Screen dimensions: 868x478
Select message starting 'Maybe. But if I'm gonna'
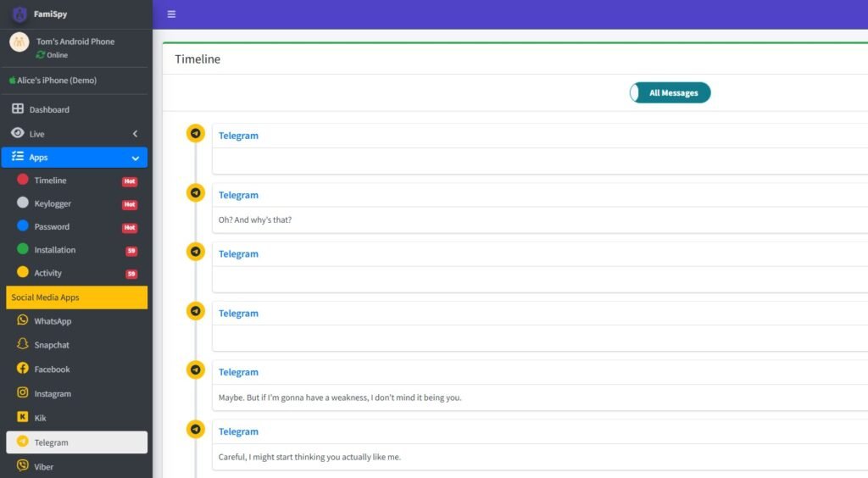click(x=340, y=397)
